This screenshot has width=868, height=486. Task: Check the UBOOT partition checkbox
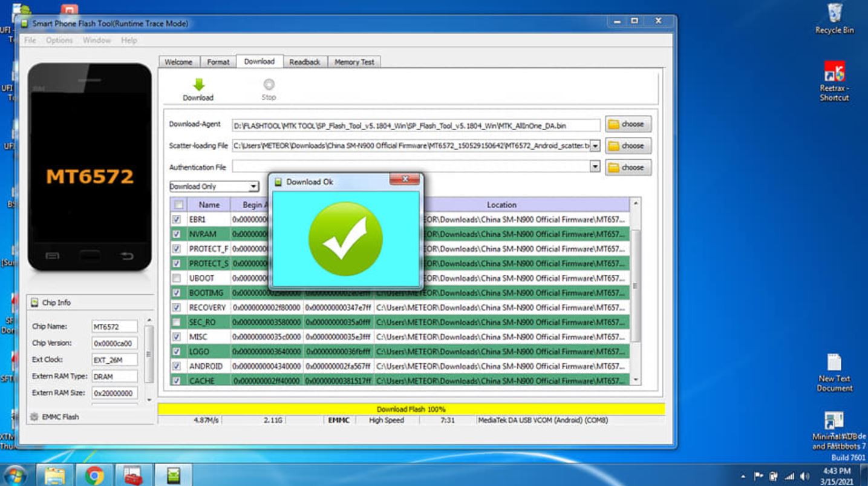[x=177, y=278]
